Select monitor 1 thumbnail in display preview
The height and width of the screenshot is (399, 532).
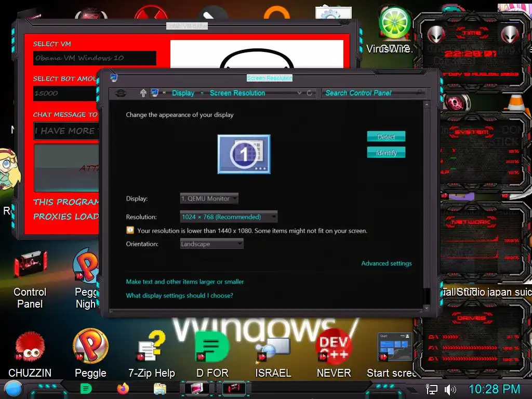(x=244, y=154)
